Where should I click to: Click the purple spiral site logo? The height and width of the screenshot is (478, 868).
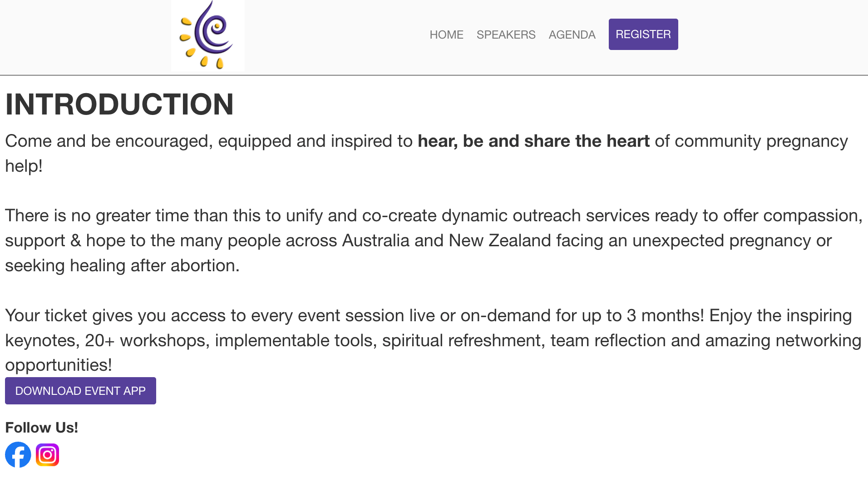(x=208, y=35)
